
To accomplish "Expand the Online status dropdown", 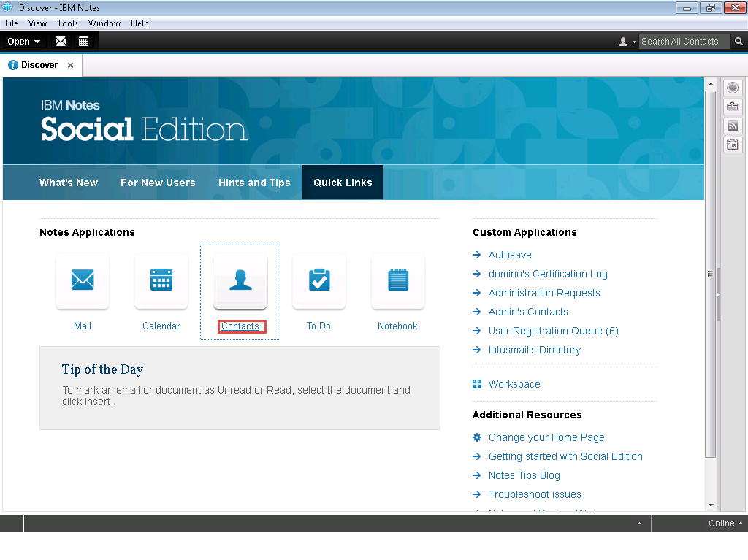I will (x=725, y=523).
